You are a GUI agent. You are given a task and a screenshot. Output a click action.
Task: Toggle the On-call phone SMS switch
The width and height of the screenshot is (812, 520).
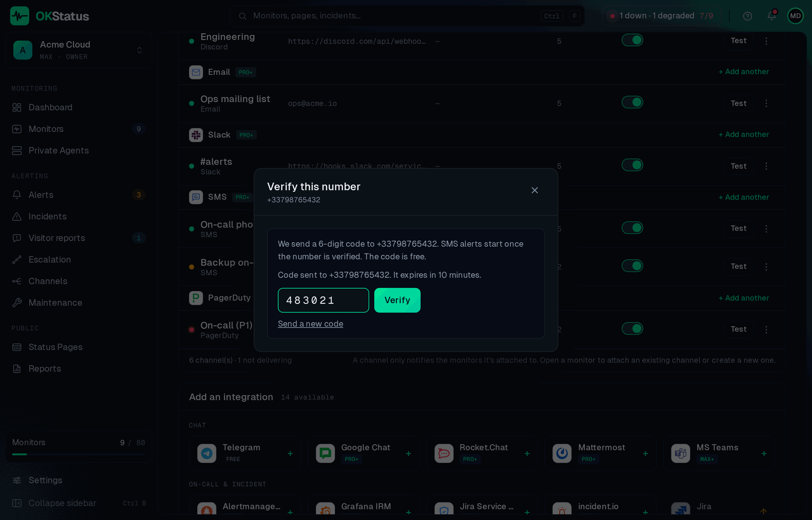(632, 228)
